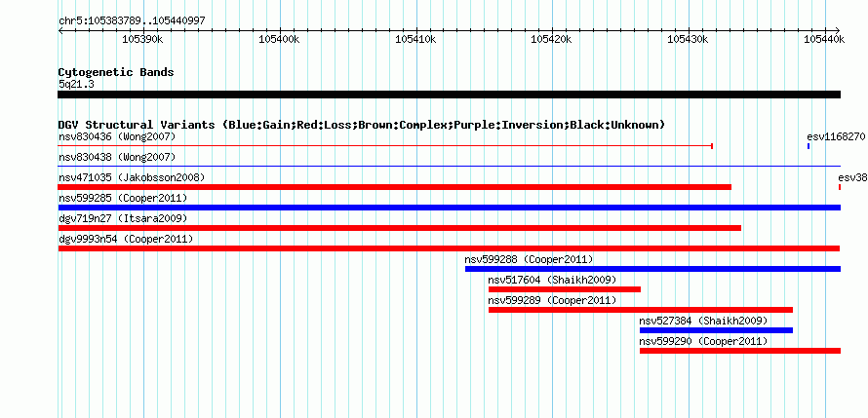Open the nsv599288 (Cooper2011) label
This screenshot has height=418, width=868.
[530, 259]
